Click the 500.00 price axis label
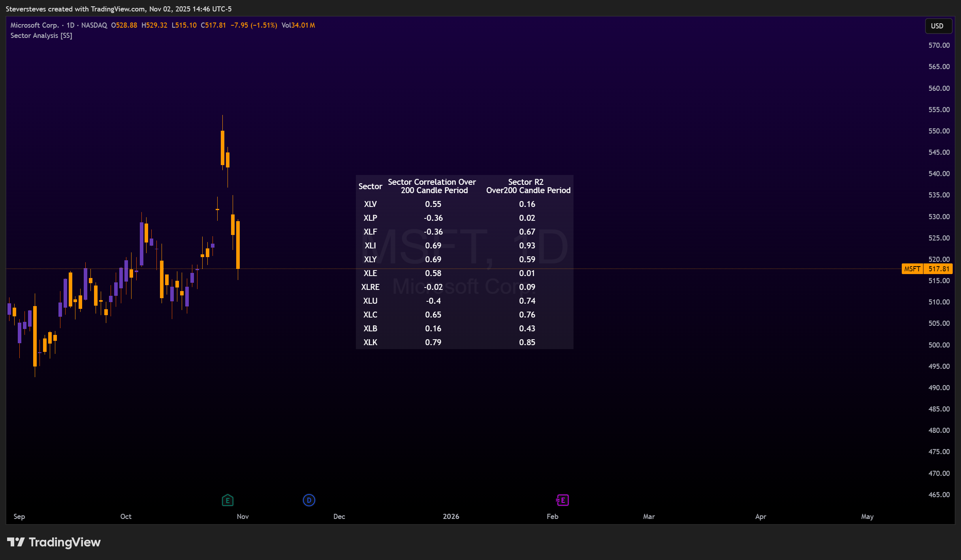This screenshot has width=961, height=560. click(x=939, y=345)
